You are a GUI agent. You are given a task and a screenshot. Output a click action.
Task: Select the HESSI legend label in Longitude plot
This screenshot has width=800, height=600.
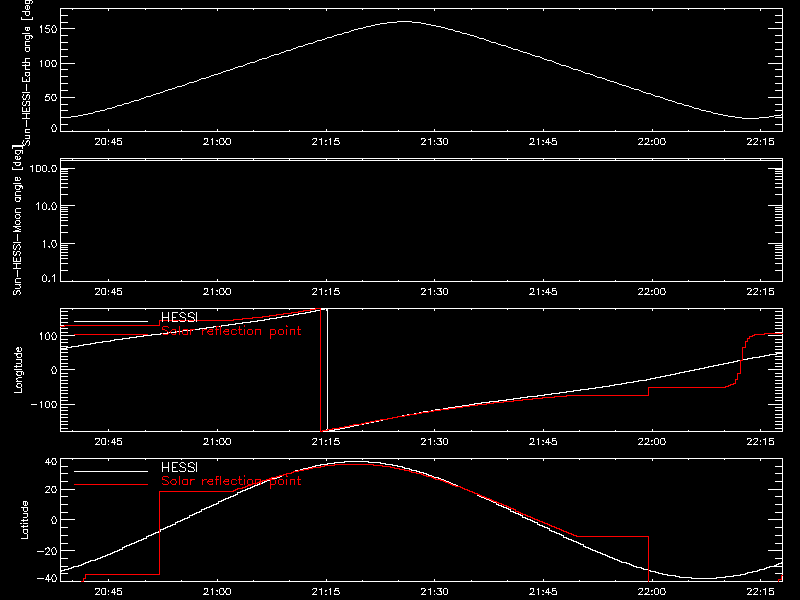tap(179, 317)
